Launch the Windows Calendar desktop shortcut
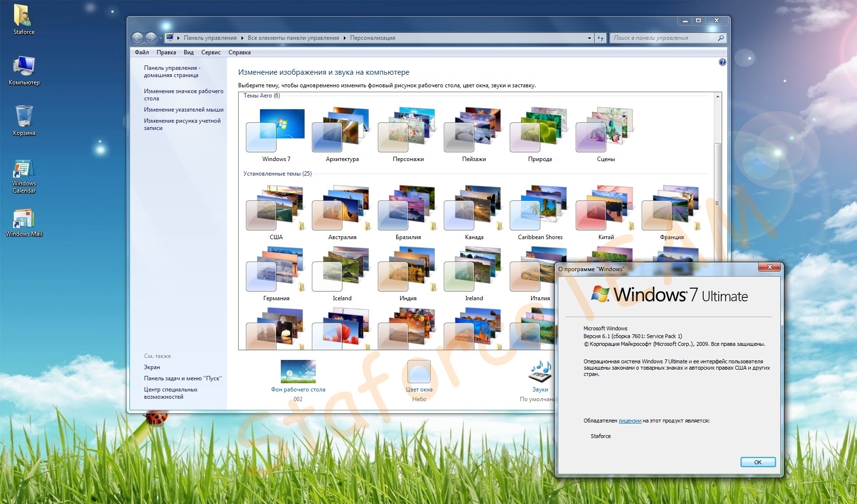Image resolution: width=857 pixels, height=504 pixels. pos(24,177)
